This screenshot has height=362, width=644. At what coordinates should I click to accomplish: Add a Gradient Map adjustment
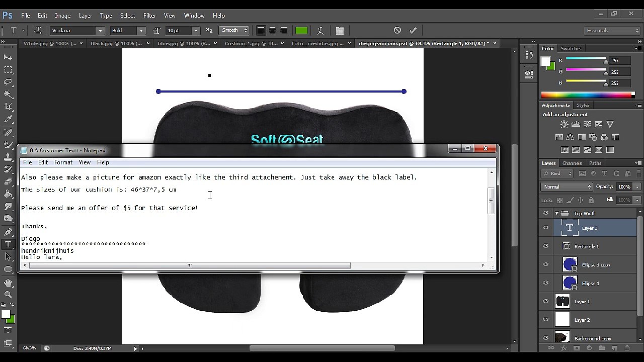pyautogui.click(x=610, y=150)
